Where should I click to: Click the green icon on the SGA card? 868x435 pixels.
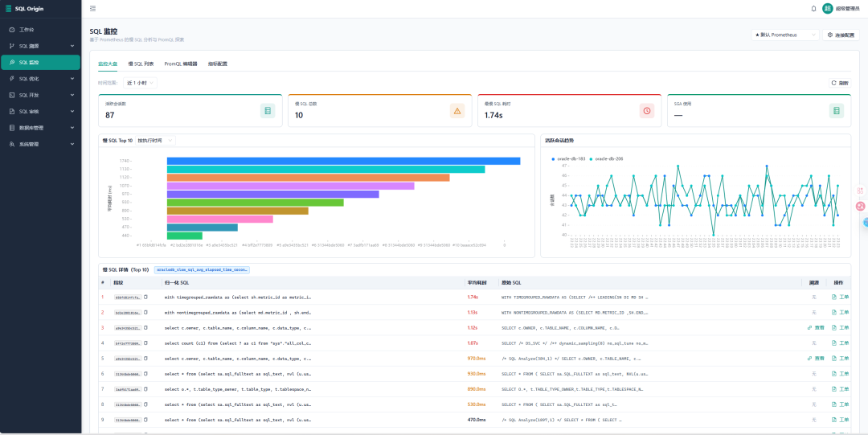point(837,111)
